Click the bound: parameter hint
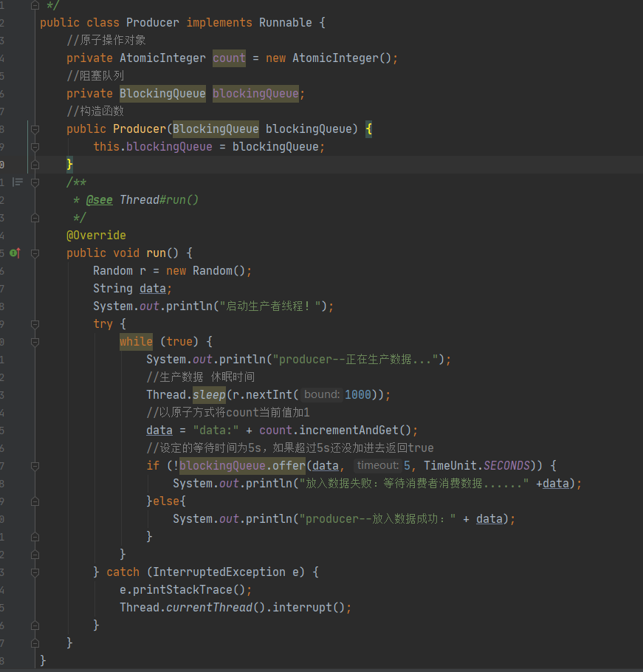This screenshot has height=672, width=643. point(321,394)
